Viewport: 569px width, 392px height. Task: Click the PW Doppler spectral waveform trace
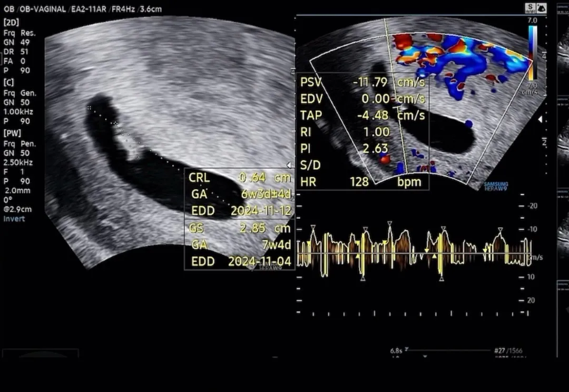point(414,250)
